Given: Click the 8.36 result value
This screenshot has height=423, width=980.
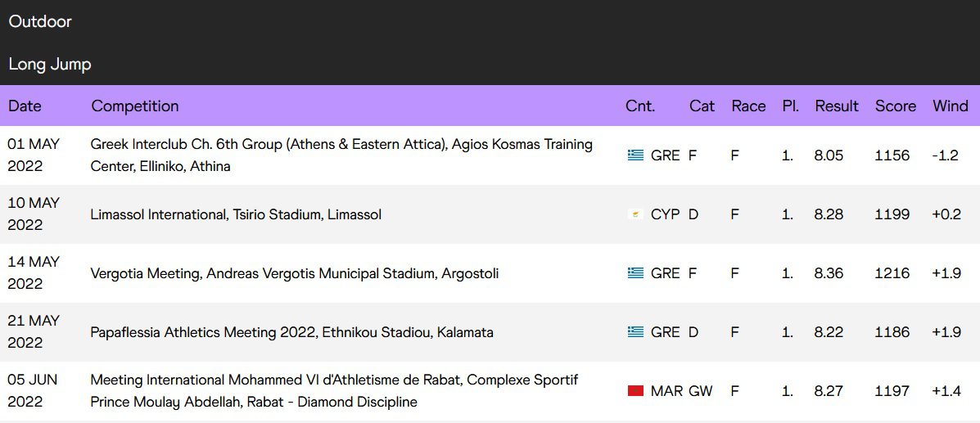Looking at the screenshot, I should (829, 273).
